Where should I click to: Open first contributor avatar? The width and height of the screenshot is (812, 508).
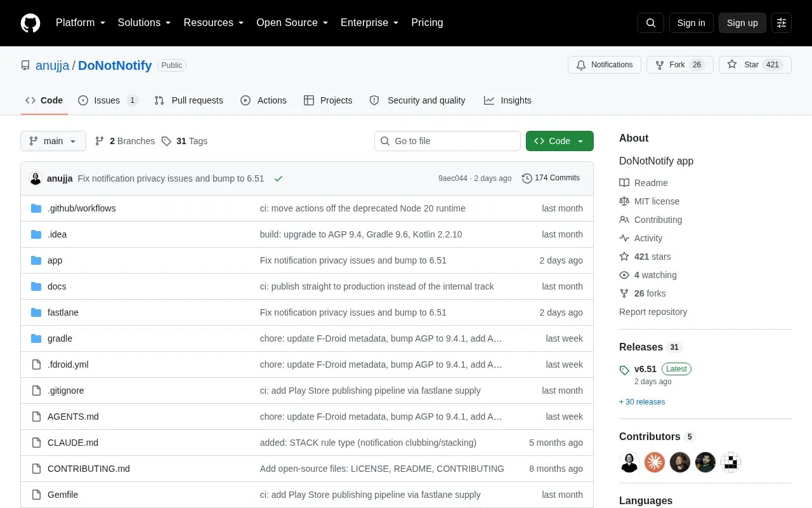point(629,462)
